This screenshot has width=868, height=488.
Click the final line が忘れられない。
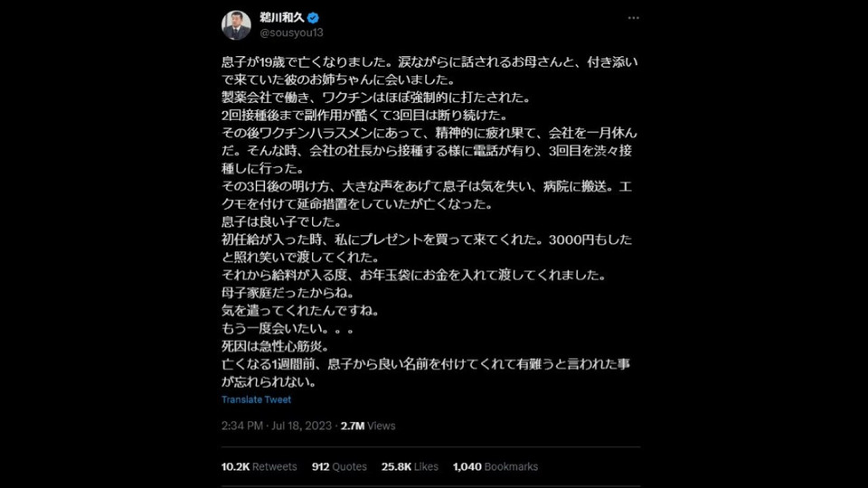(x=269, y=381)
